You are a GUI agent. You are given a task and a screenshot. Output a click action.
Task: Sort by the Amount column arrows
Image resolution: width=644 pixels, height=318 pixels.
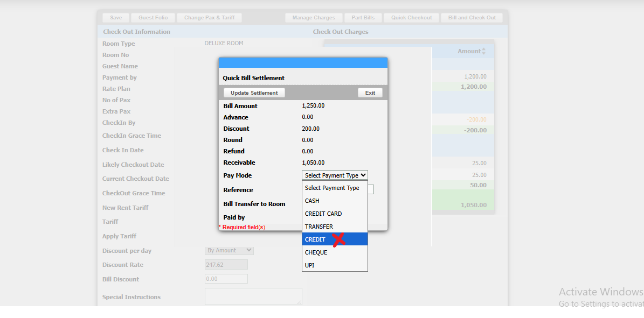(x=483, y=51)
